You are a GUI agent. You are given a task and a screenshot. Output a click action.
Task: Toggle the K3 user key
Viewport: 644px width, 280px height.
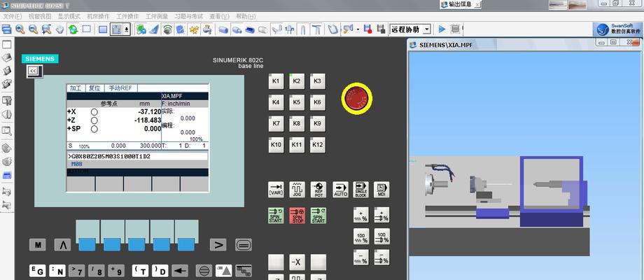coord(318,81)
